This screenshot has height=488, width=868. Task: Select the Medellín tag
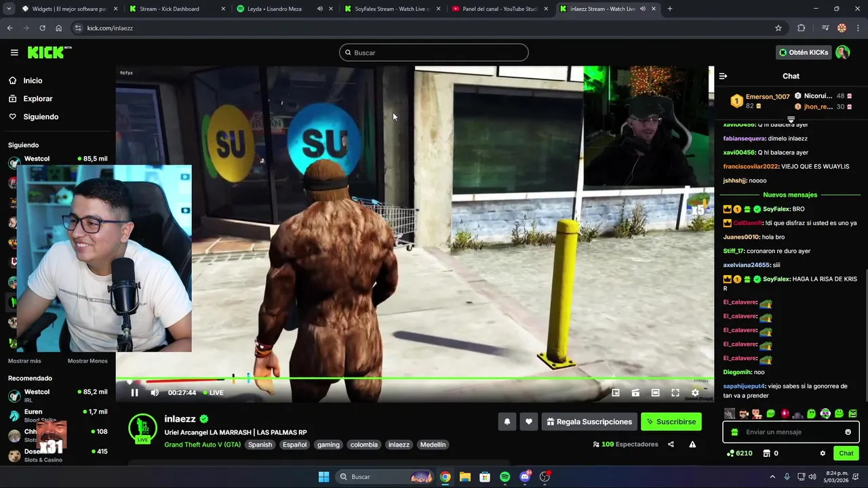click(x=433, y=445)
